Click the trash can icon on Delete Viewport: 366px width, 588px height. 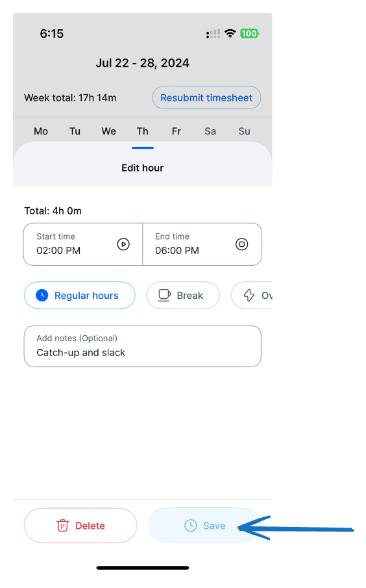[x=62, y=526]
